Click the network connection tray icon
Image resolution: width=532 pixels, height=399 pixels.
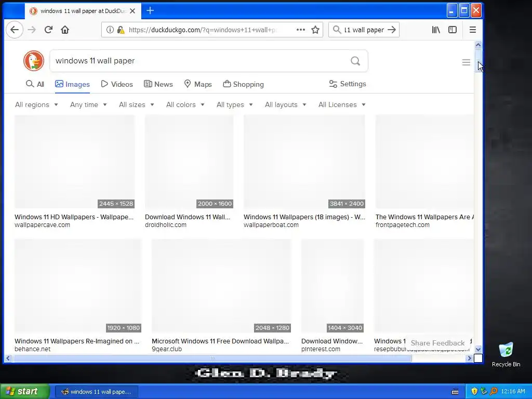pyautogui.click(x=484, y=391)
